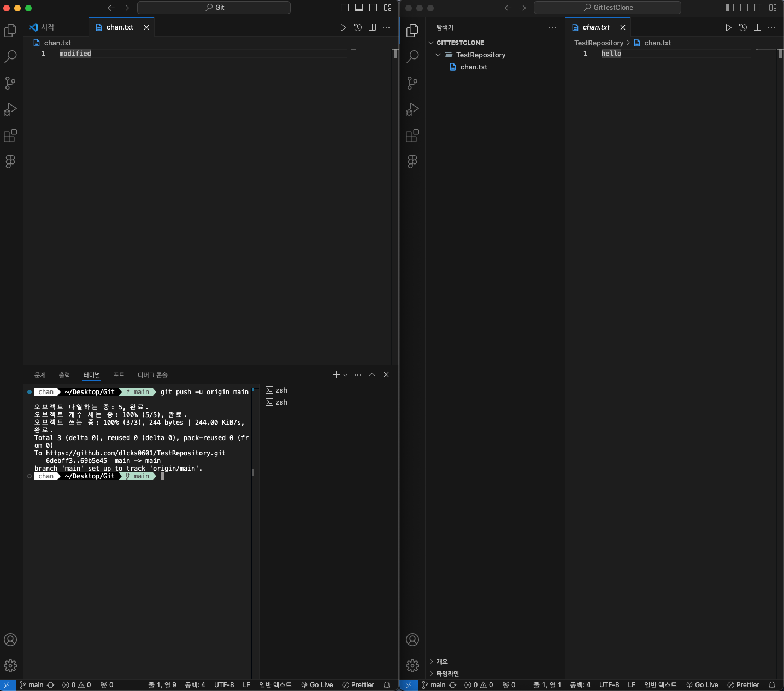Image resolution: width=784 pixels, height=691 pixels.
Task: Maximize terminal panel with up chevron
Action: click(x=372, y=374)
